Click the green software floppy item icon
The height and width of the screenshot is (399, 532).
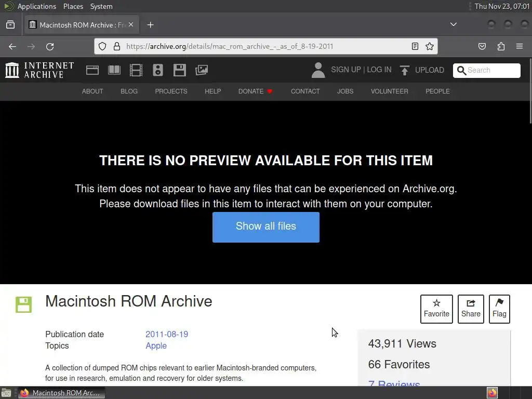point(24,304)
